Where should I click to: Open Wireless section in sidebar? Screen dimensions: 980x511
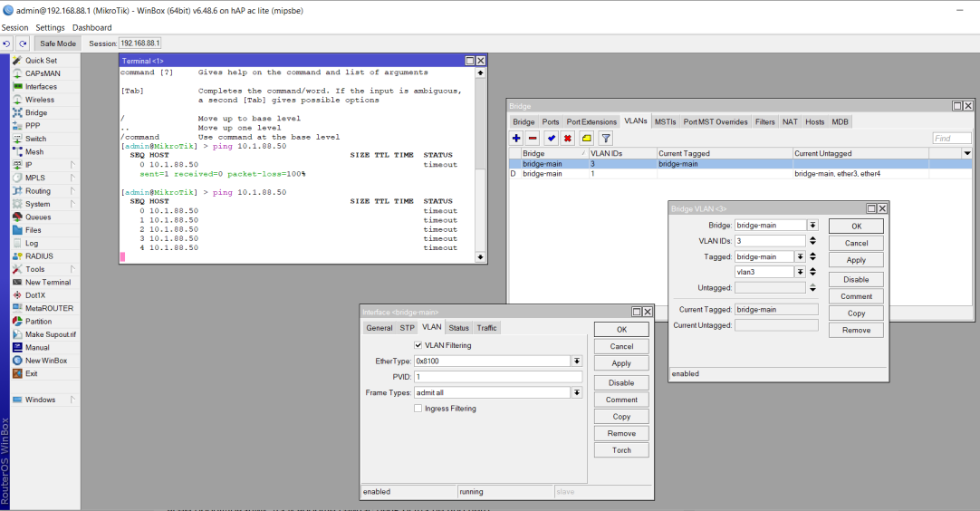coord(39,100)
